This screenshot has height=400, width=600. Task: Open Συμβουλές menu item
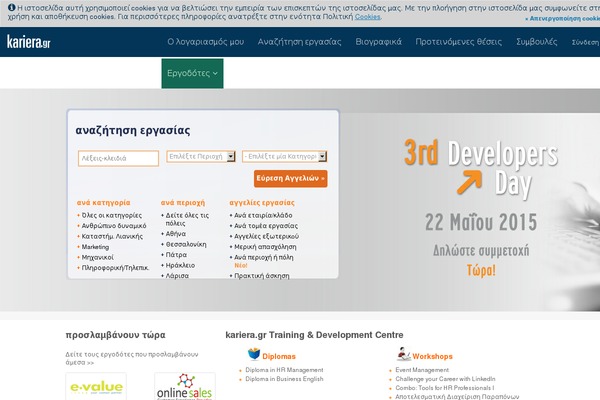click(536, 42)
